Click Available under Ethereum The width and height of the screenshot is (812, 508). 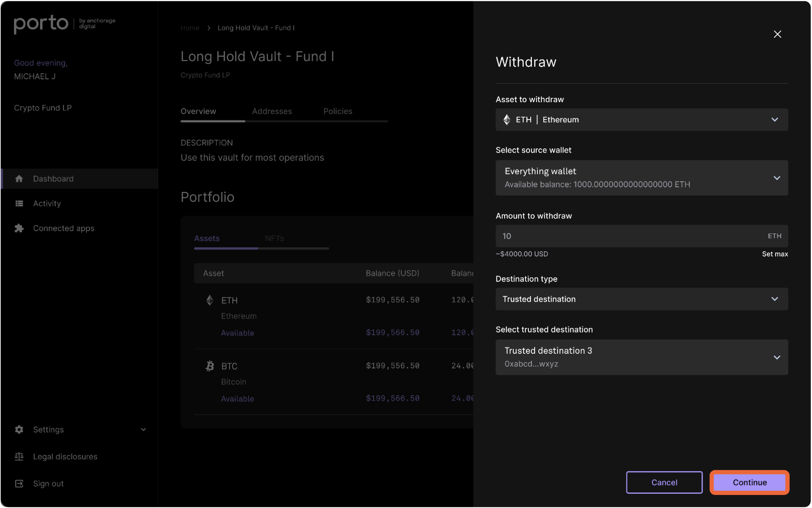pyautogui.click(x=237, y=333)
